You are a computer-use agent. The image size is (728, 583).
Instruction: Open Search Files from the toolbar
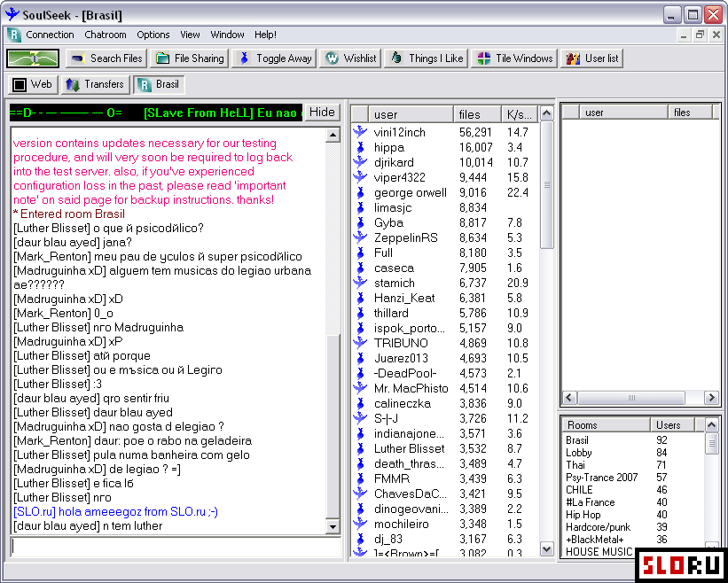[106, 58]
